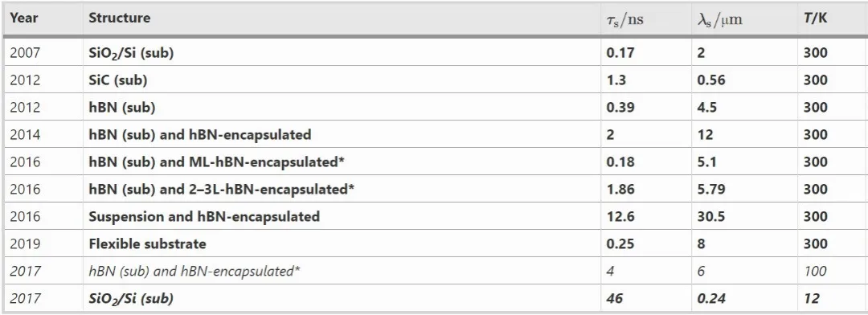Click the Structure column header
The width and height of the screenshot is (868, 315).
120,18
